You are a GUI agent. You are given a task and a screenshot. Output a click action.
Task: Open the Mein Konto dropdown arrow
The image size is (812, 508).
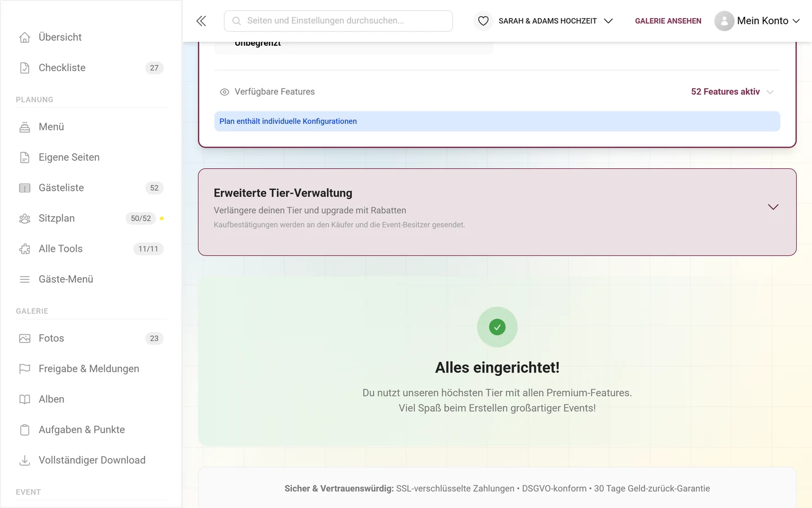(x=796, y=21)
